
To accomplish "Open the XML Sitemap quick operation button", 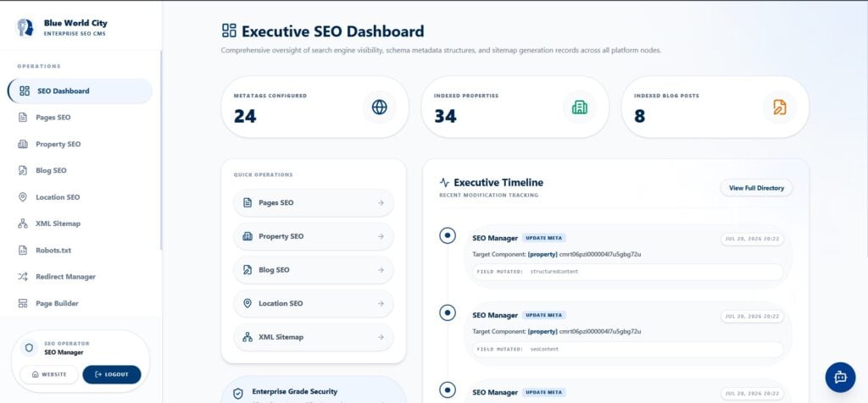I will click(314, 337).
